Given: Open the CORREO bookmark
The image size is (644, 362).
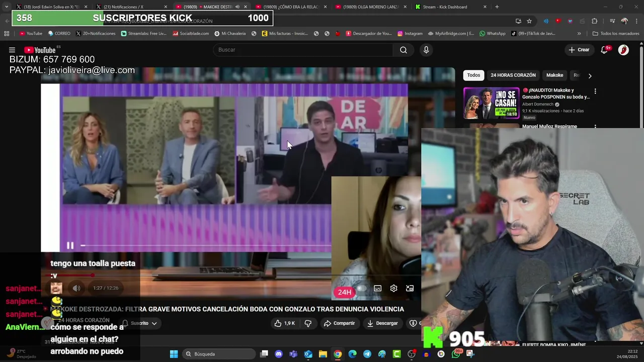Looking at the screenshot, I should [59, 34].
